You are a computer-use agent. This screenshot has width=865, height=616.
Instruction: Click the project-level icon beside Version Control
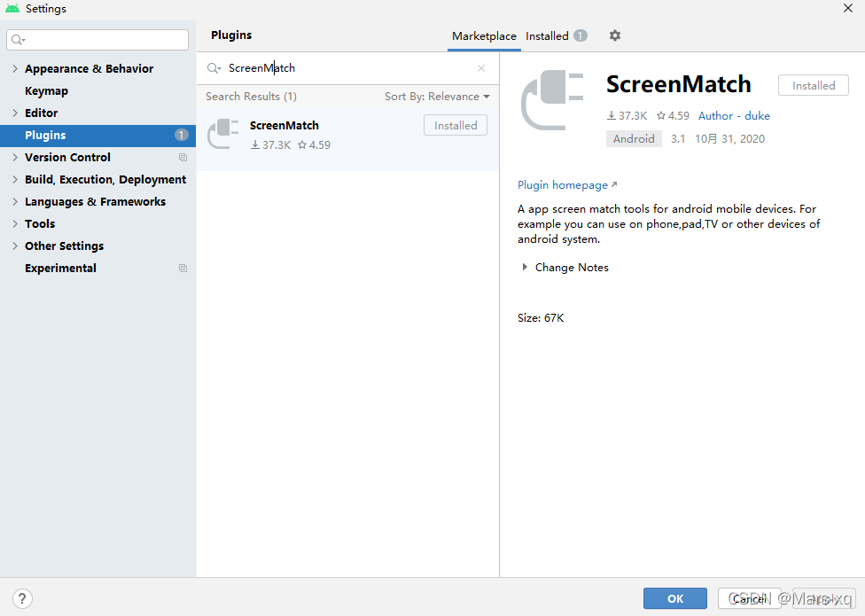[183, 158]
